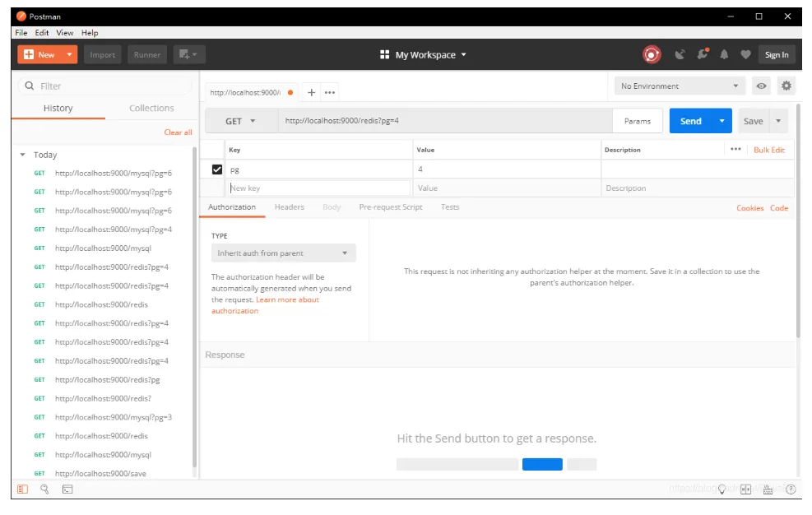Open the satellite dish proxy capture icon
Image resolution: width=812 pixels, height=515 pixels.
point(680,54)
